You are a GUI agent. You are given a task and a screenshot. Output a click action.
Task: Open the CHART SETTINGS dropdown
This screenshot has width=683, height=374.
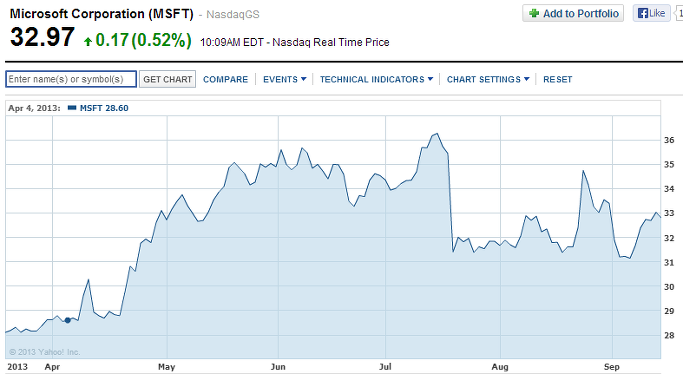(x=488, y=79)
